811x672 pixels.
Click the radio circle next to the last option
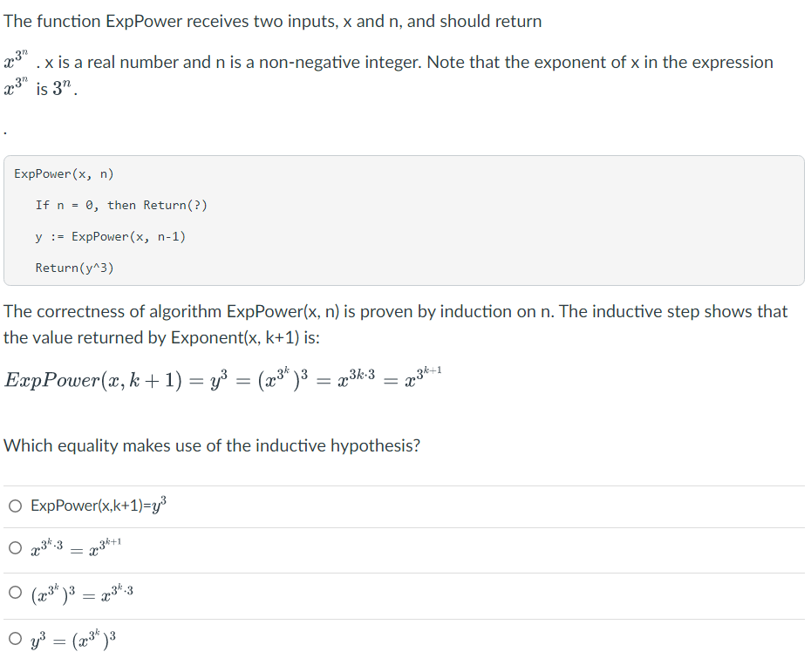[x=15, y=637]
